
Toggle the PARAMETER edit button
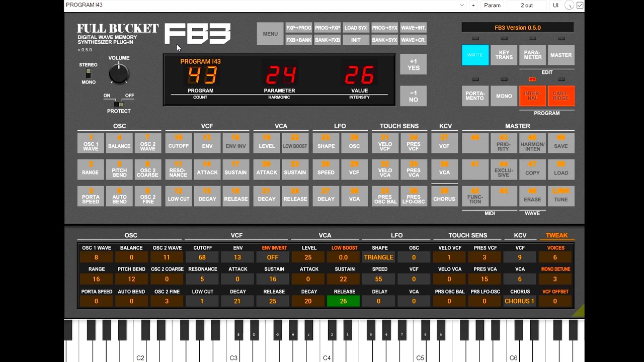tap(532, 55)
